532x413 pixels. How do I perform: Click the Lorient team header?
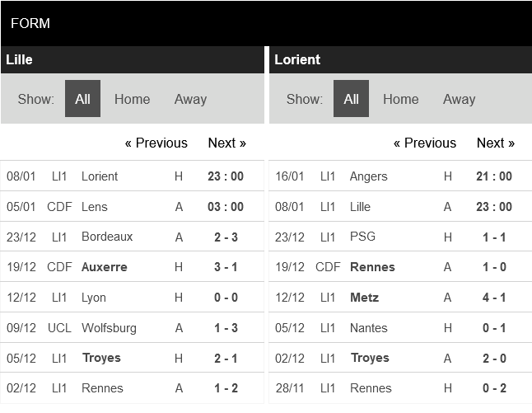297,59
